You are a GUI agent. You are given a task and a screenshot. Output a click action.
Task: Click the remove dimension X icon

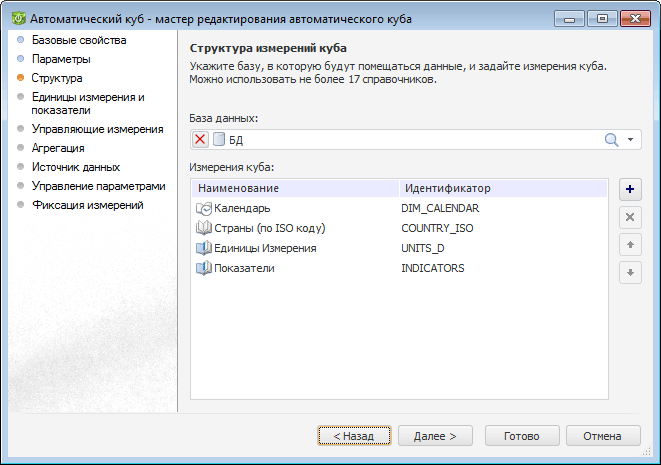630,217
